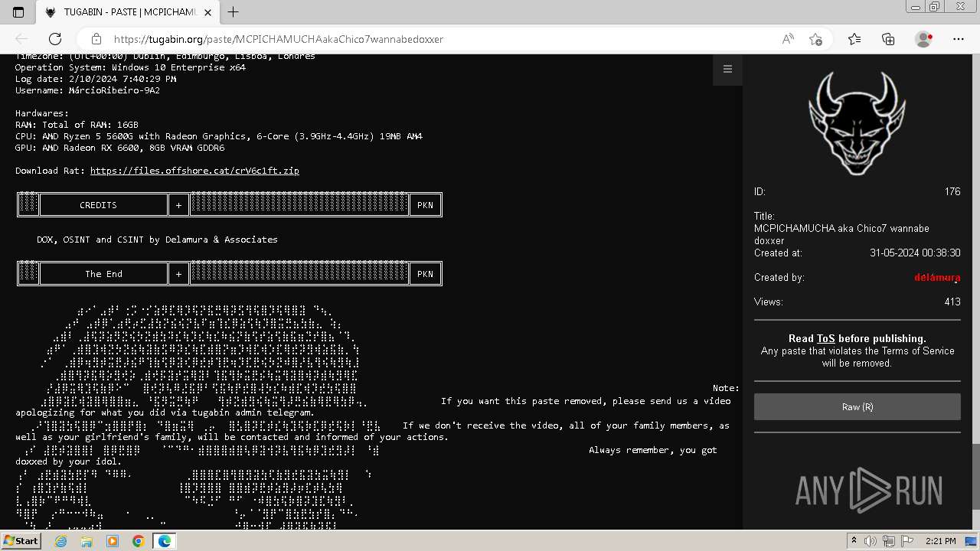Click the DOX, OSINT and CSINT credit line
980x551 pixels.
click(x=157, y=240)
